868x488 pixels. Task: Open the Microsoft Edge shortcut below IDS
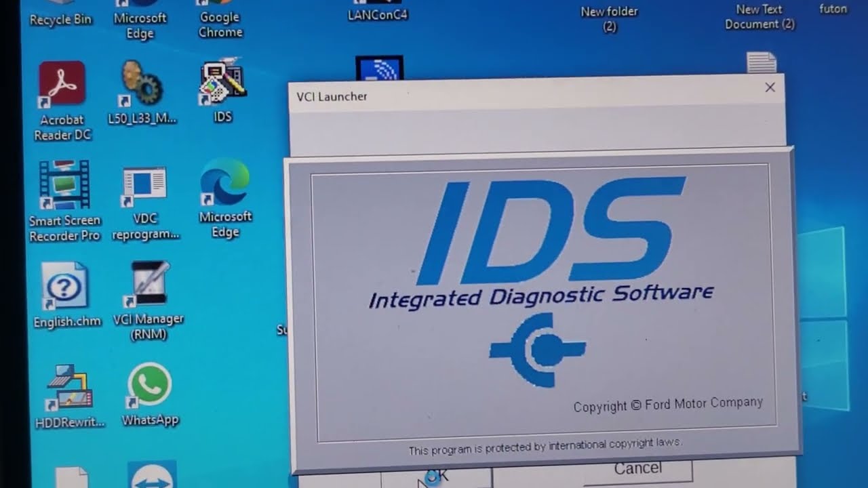225,198
